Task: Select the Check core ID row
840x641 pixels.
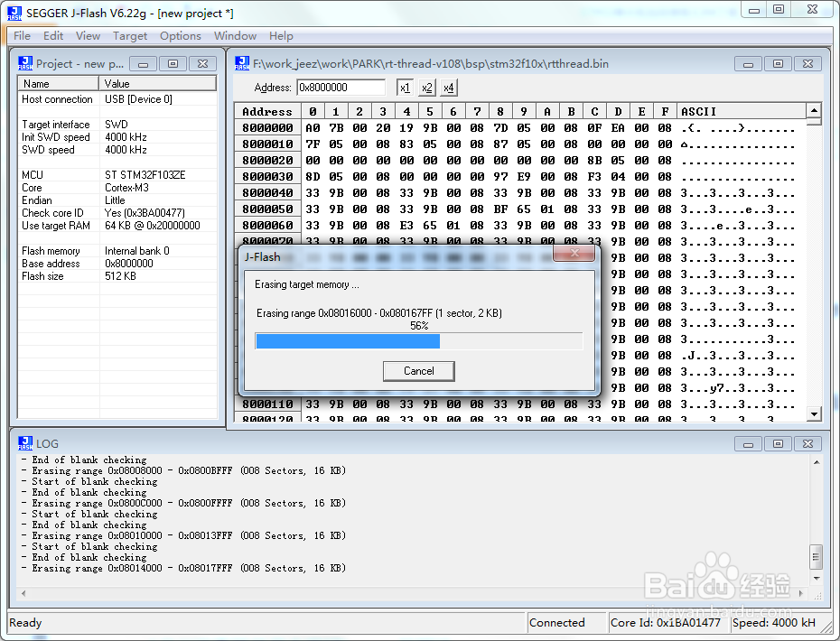Action: click(x=117, y=213)
